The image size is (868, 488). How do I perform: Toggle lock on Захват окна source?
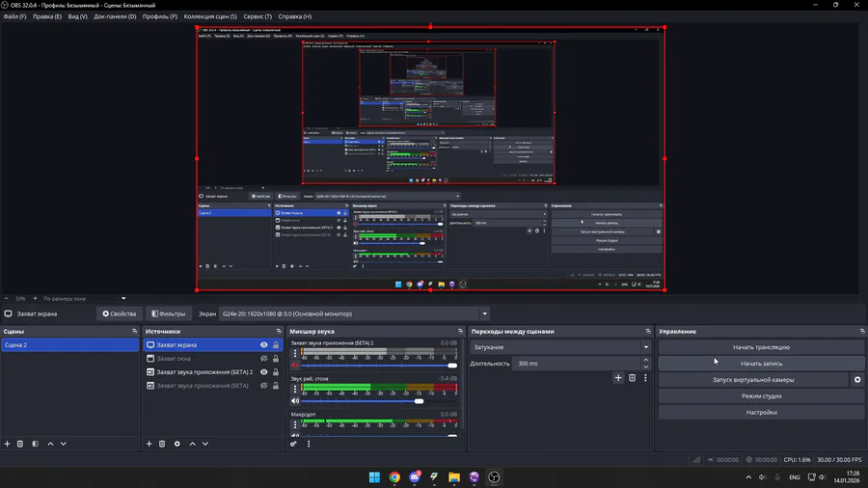pyautogui.click(x=276, y=359)
